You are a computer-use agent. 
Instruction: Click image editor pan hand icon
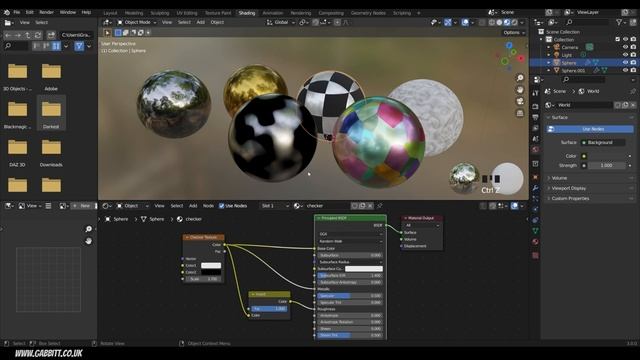coord(89,241)
